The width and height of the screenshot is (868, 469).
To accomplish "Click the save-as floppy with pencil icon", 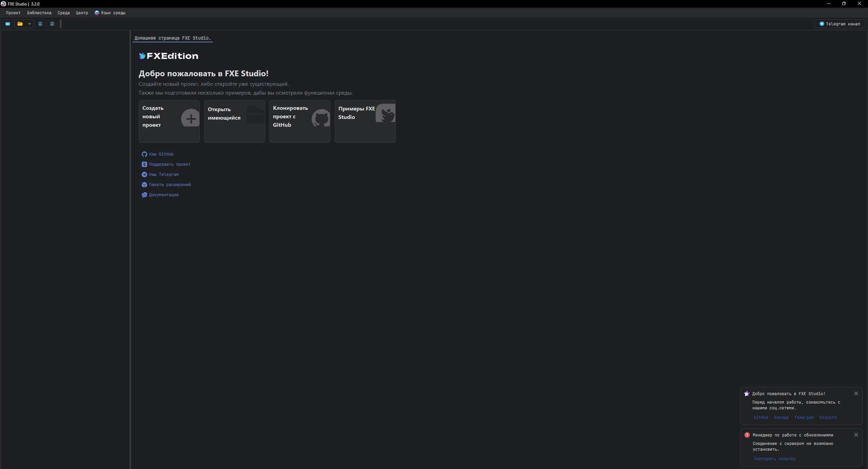I will pyautogui.click(x=52, y=24).
